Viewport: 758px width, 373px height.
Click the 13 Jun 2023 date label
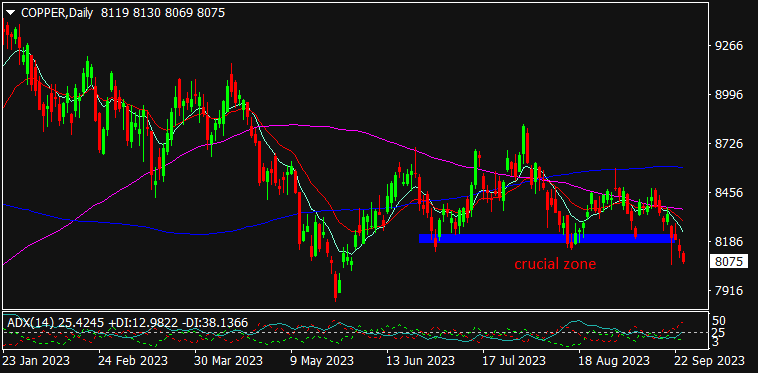coord(421,360)
